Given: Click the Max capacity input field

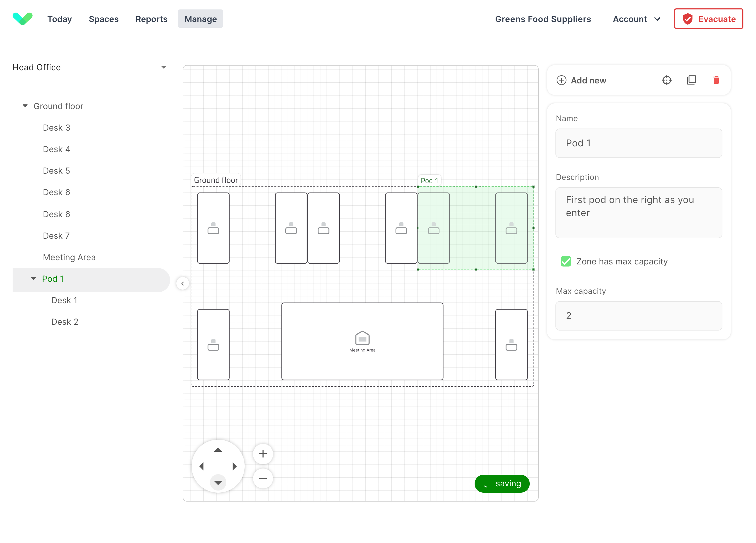Looking at the screenshot, I should (639, 316).
